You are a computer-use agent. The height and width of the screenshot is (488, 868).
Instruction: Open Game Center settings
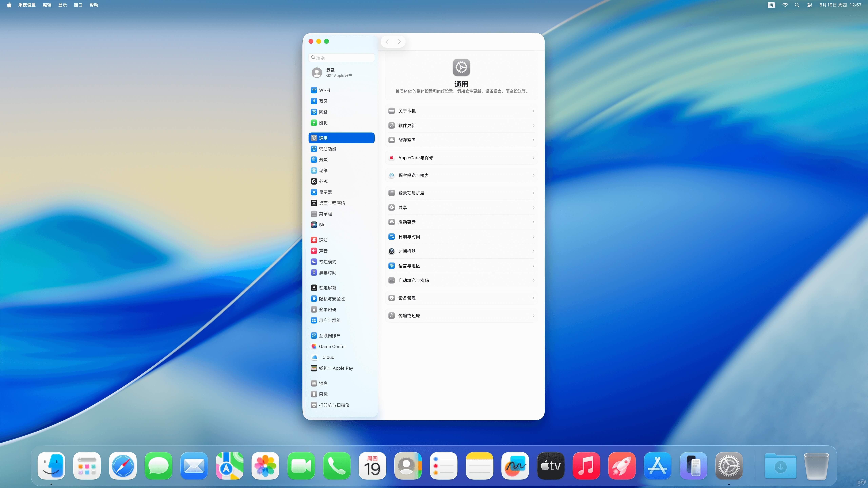[x=341, y=346]
